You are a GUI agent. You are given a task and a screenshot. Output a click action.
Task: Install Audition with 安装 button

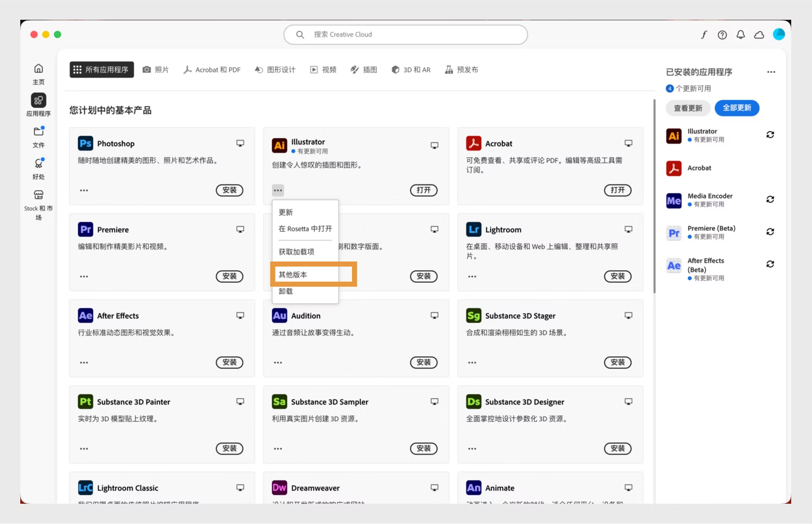click(423, 362)
